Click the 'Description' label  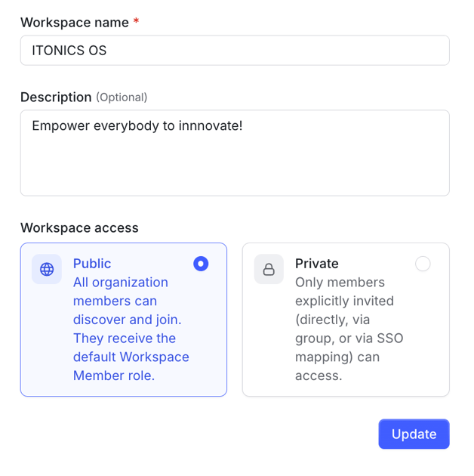pyautogui.click(x=56, y=97)
